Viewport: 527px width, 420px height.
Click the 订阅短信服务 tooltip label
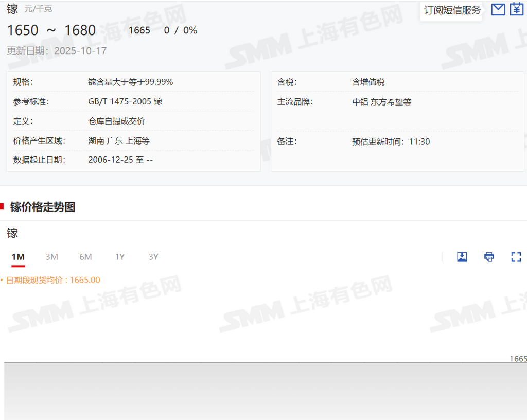coord(452,10)
